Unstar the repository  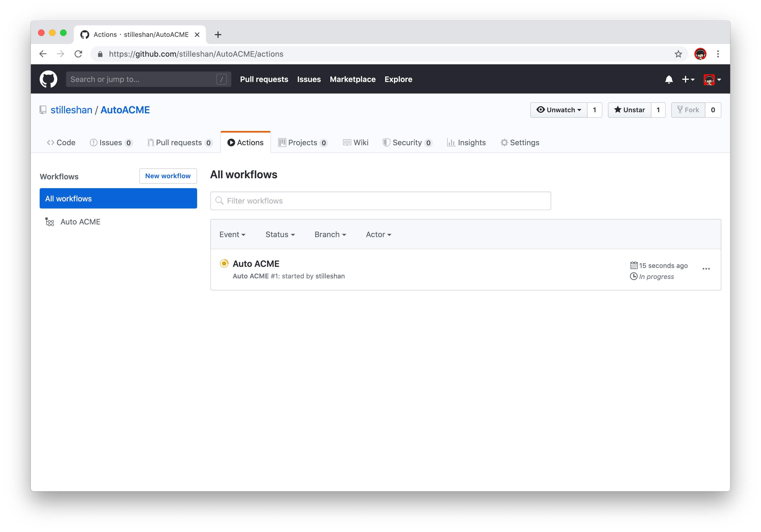(629, 110)
